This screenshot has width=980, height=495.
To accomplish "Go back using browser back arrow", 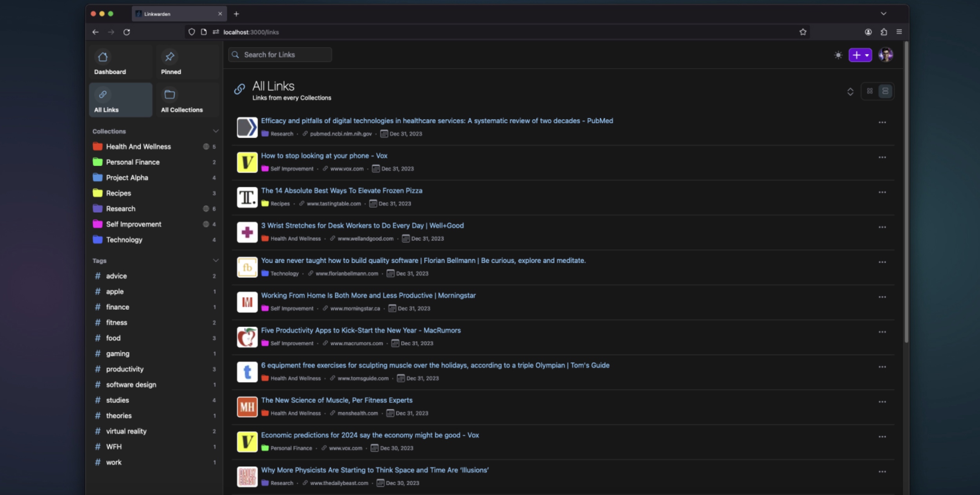I will [95, 32].
